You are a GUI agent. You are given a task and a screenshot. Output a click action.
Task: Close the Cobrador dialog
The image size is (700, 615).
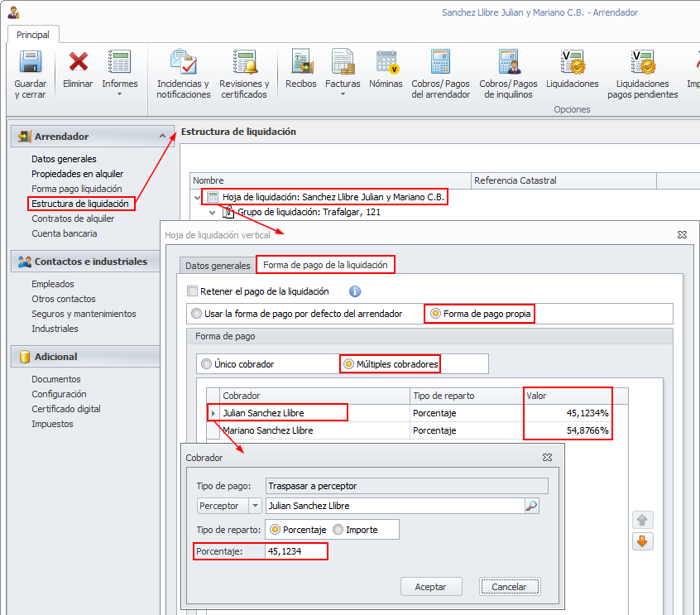coord(547,458)
